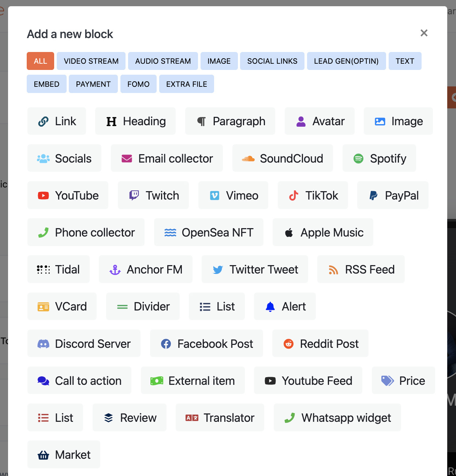Click the Discord logo icon
Image resolution: width=456 pixels, height=476 pixels.
[x=43, y=344]
